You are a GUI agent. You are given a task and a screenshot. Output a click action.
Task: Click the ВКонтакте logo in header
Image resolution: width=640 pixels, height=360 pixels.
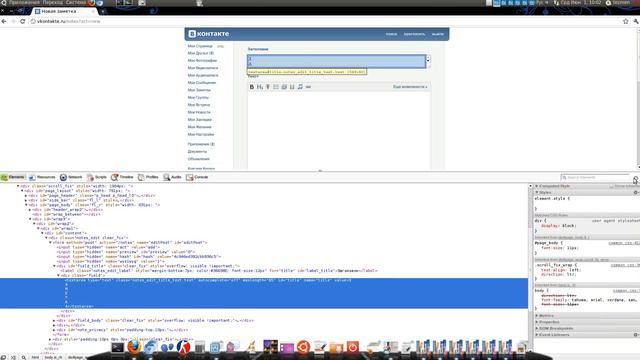click(209, 34)
